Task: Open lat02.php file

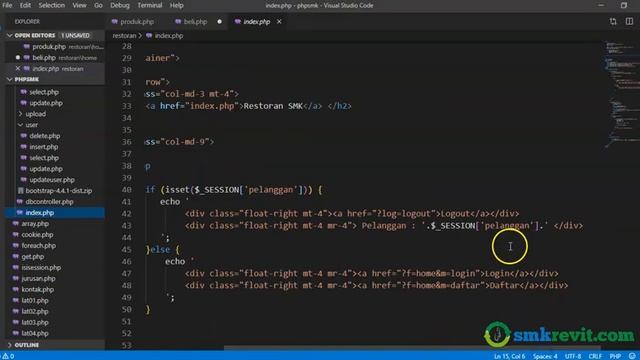Action: pos(35,311)
